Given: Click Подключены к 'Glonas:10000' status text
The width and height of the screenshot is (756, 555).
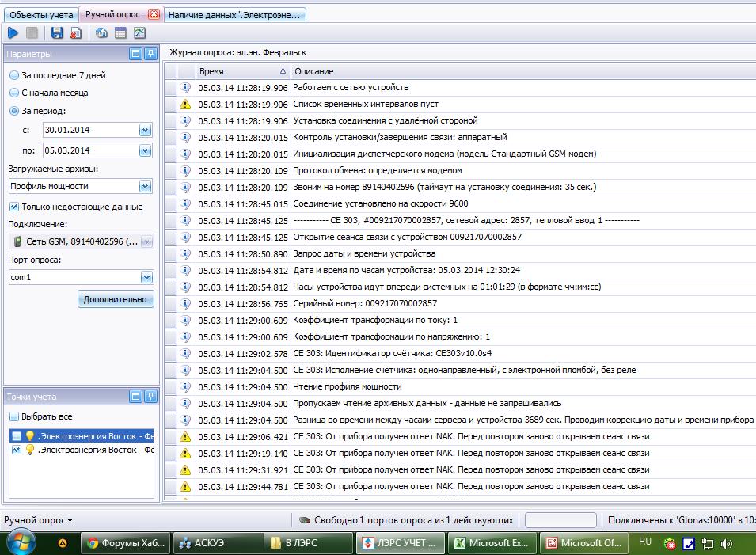Looking at the screenshot, I should (682, 520).
